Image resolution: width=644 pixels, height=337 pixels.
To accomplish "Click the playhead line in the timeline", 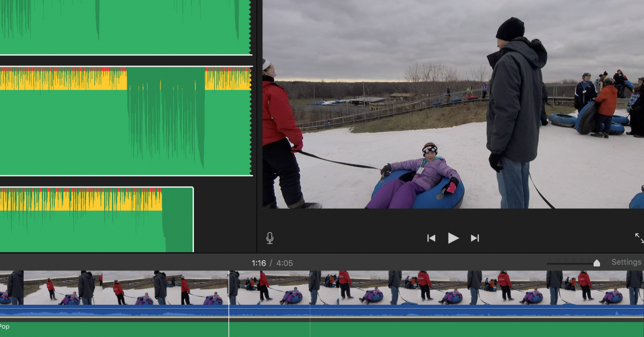I will pyautogui.click(x=229, y=304).
